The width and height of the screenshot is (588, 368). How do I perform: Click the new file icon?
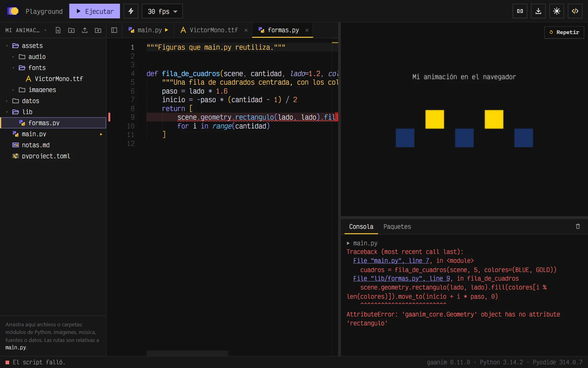(58, 30)
